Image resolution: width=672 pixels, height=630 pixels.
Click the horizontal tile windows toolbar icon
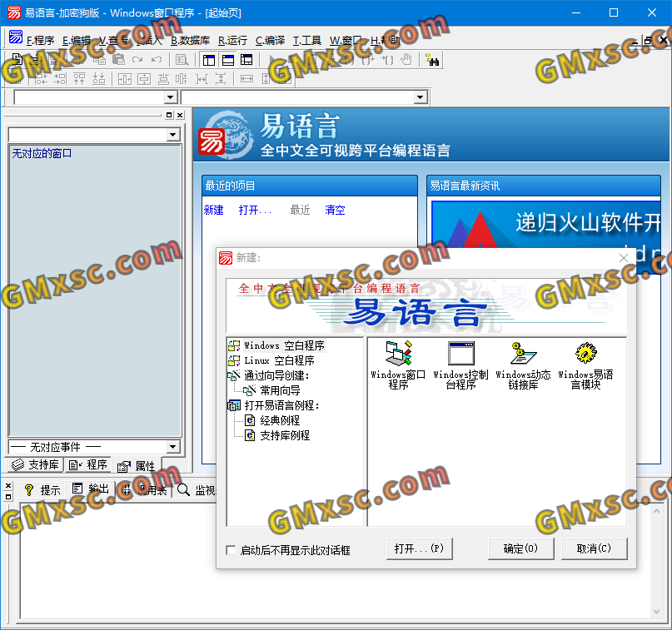226,59
